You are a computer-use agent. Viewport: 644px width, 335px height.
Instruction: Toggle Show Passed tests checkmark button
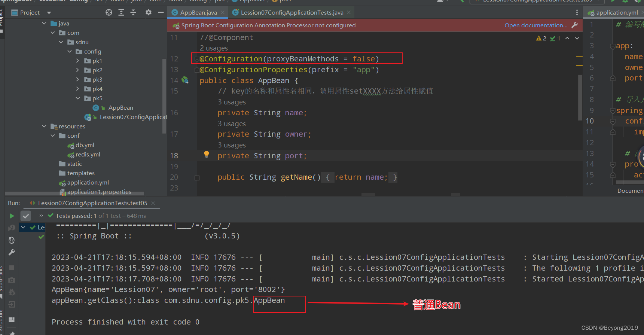tap(25, 216)
